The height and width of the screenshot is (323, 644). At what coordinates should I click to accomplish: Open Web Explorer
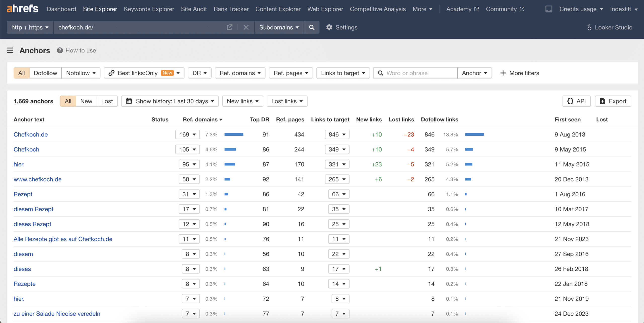325,9
